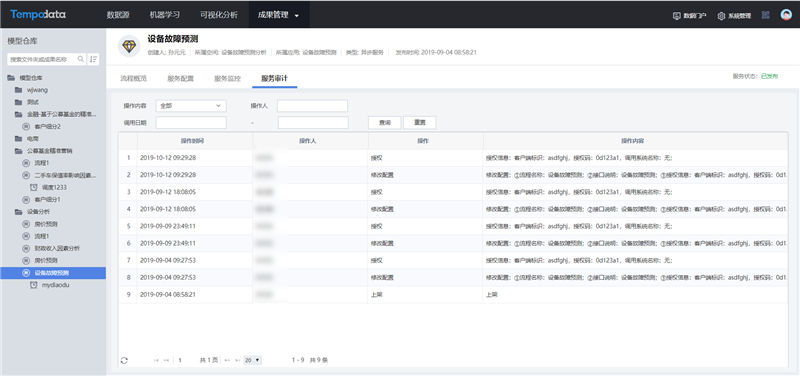Open the 成果管理 dropdown arrow
This screenshot has width=800, height=376.
[297, 15]
